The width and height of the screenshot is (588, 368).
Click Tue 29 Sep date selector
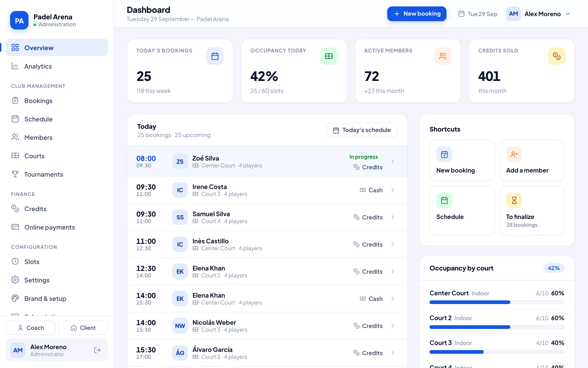pos(478,14)
